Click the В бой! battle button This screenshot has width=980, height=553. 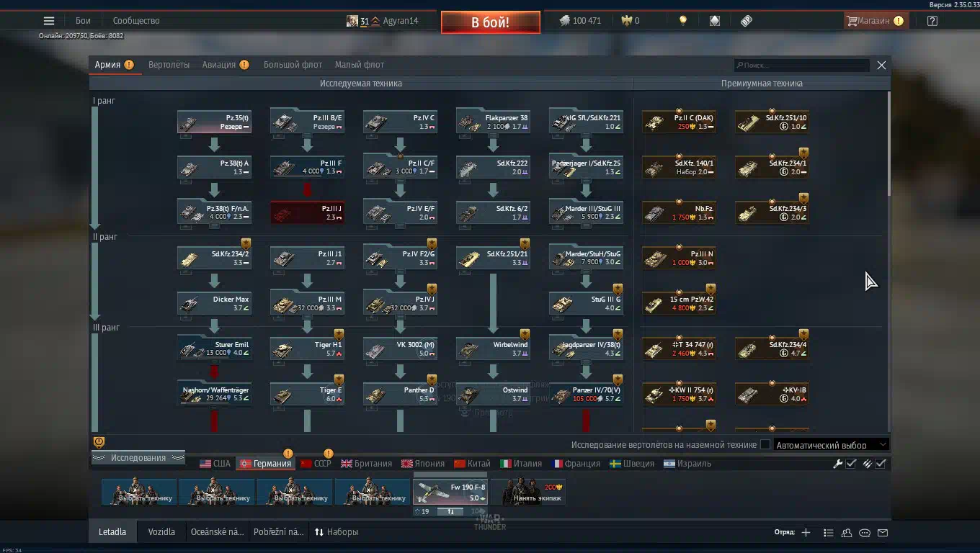(x=491, y=22)
